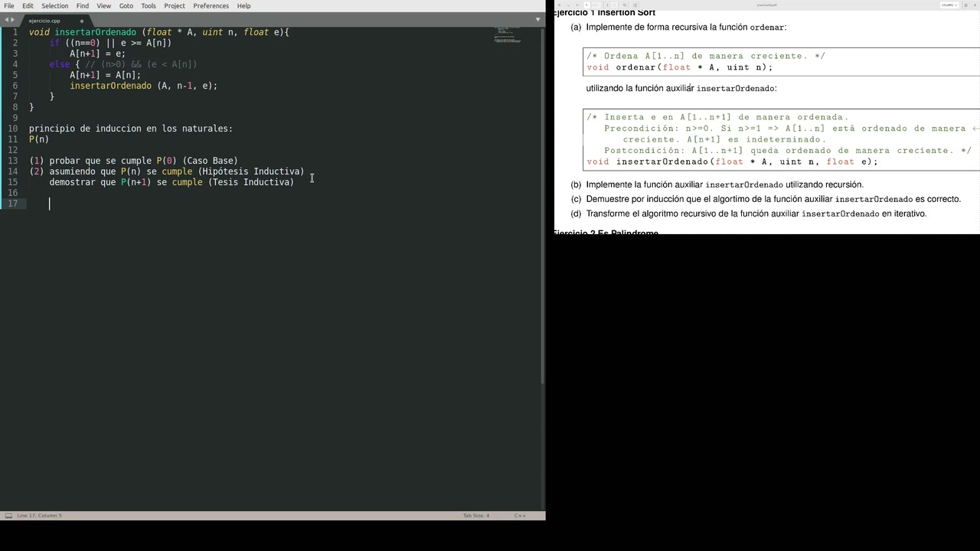Click '(Hipótesis Inductiva)' on line 14
This screenshot has height=551, width=980.
[251, 171]
